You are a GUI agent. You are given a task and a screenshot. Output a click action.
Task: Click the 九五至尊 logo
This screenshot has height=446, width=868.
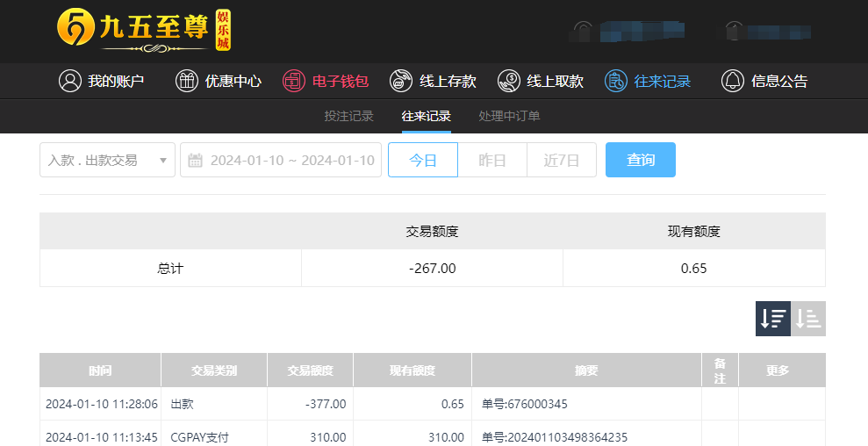coord(144,31)
